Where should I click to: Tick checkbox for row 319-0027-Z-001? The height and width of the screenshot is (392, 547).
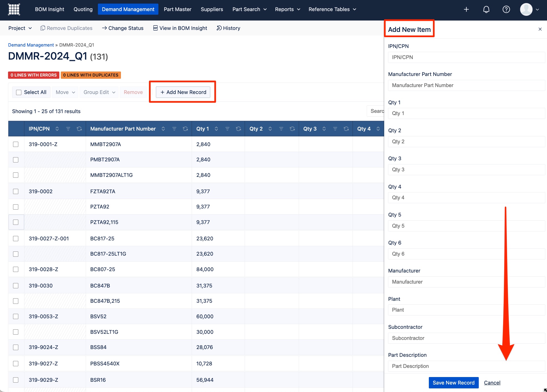pyautogui.click(x=16, y=238)
